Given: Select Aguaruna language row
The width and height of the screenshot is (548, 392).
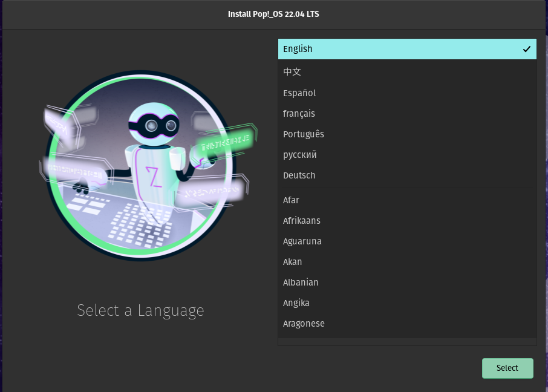Looking at the screenshot, I should pos(407,241).
